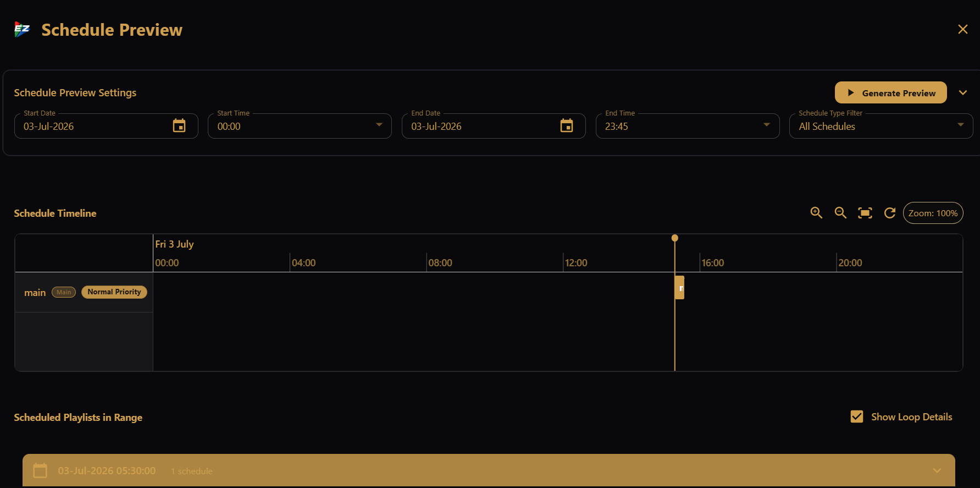Click the Fri 3 July date header
Screen dimensions: 980x488
pyautogui.click(x=174, y=244)
